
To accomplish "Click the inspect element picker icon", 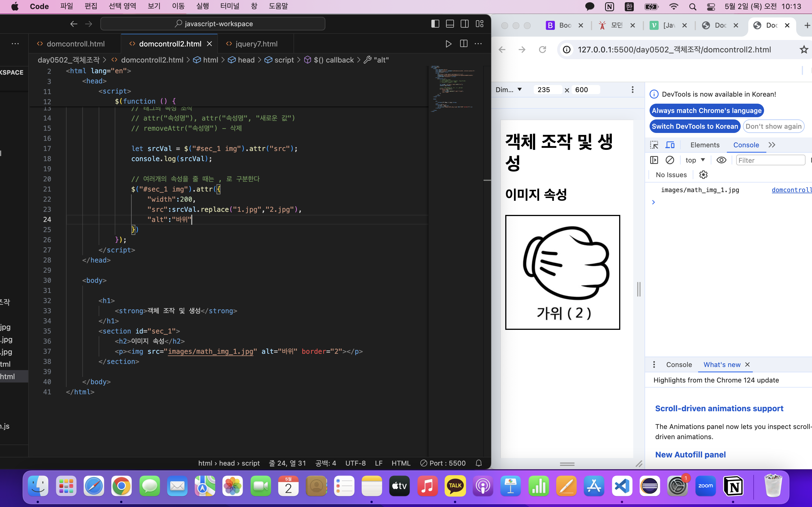I will point(654,145).
